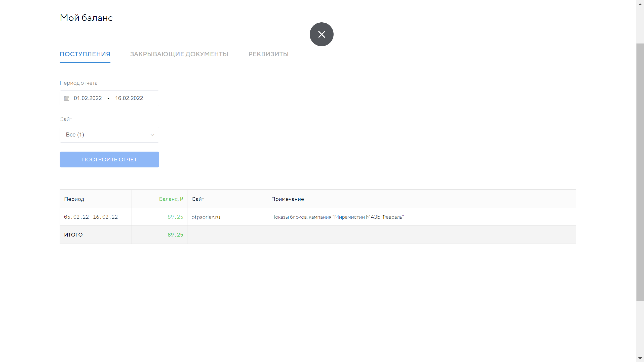Viewport: 644px width, 362px height.
Task: Click the Мирамистин МАЗЬ campaign note
Action: click(x=337, y=217)
